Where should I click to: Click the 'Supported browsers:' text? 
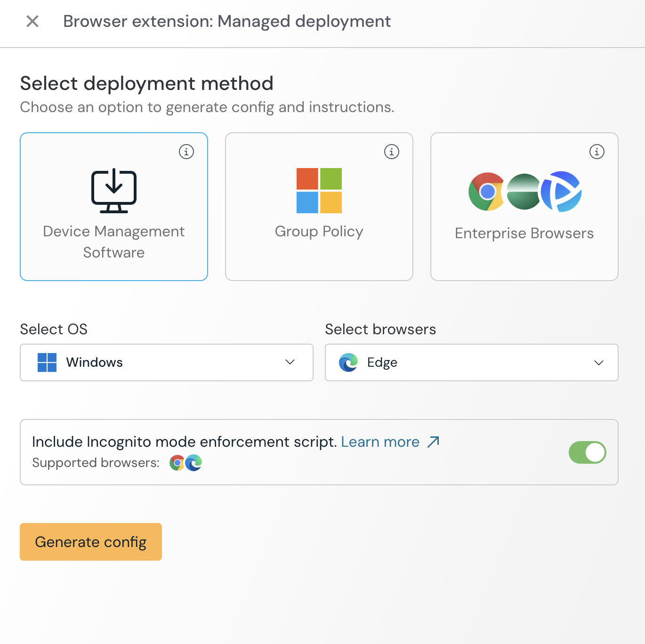point(96,463)
